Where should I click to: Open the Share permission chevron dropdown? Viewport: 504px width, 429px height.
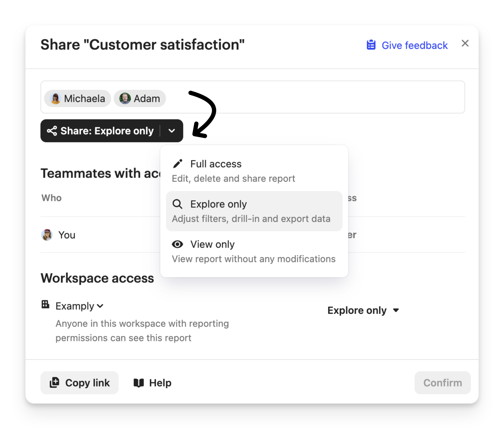(172, 131)
